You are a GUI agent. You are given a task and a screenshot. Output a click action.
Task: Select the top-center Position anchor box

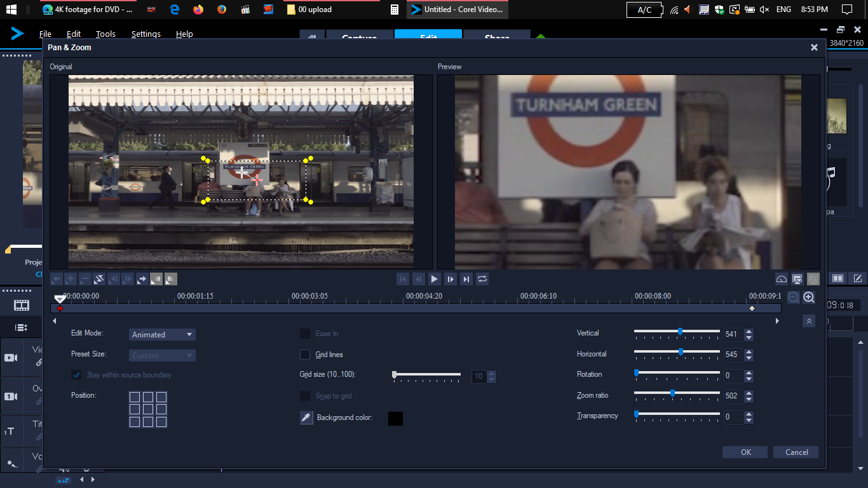point(148,397)
